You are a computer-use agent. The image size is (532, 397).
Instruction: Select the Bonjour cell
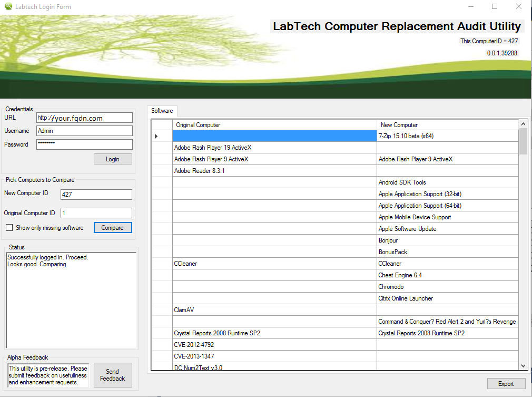point(448,240)
